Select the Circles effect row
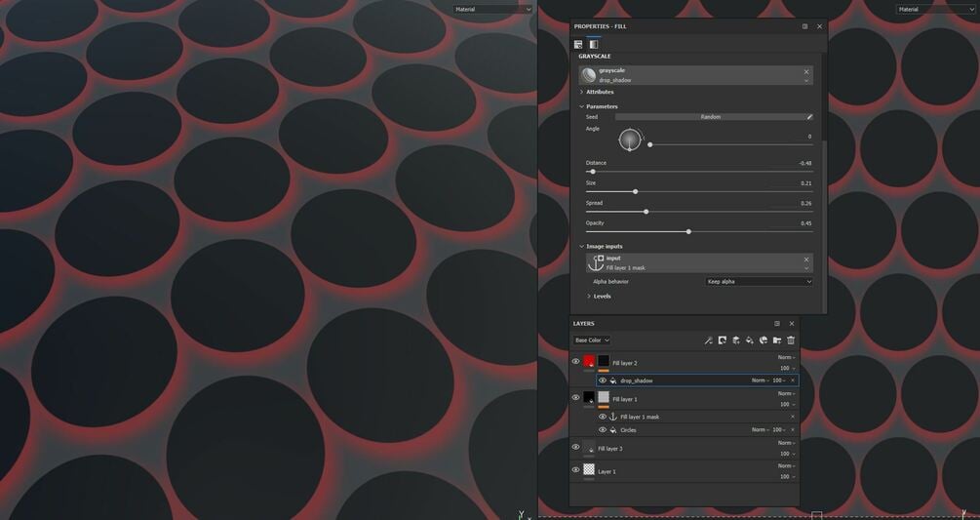 [x=697, y=430]
